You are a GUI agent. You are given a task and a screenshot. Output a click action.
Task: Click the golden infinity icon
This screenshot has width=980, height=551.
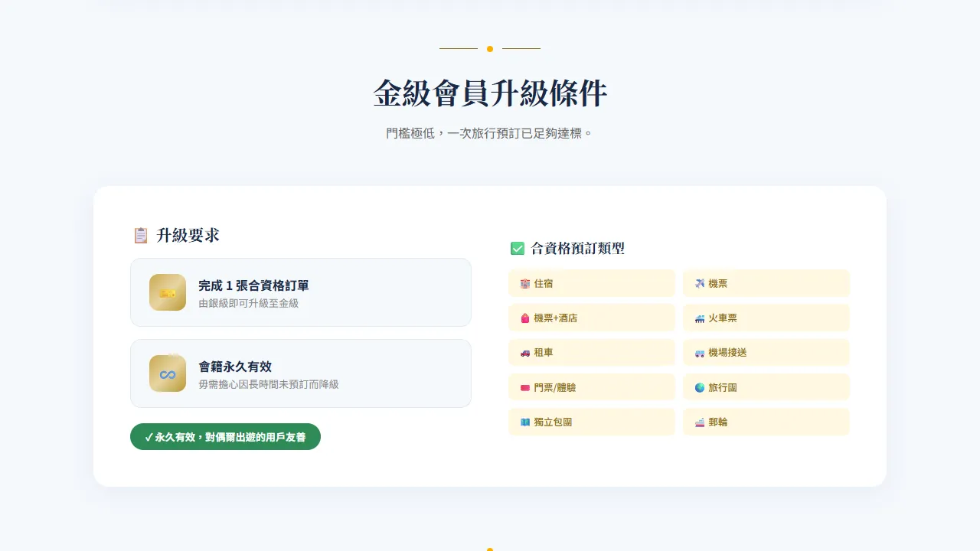tap(168, 373)
